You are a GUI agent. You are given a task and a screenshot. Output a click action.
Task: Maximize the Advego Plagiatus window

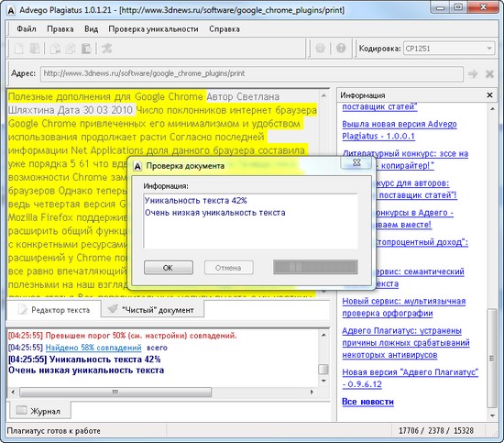(x=458, y=6)
